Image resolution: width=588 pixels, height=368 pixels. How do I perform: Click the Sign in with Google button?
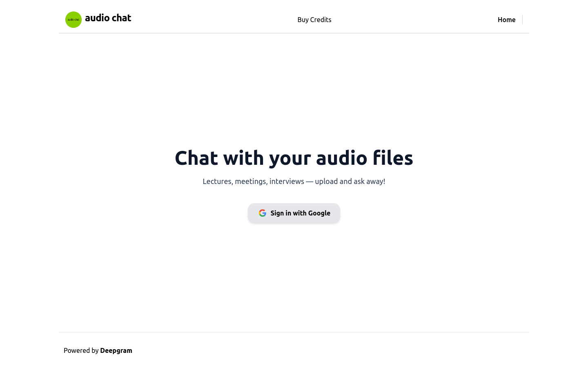pos(294,213)
